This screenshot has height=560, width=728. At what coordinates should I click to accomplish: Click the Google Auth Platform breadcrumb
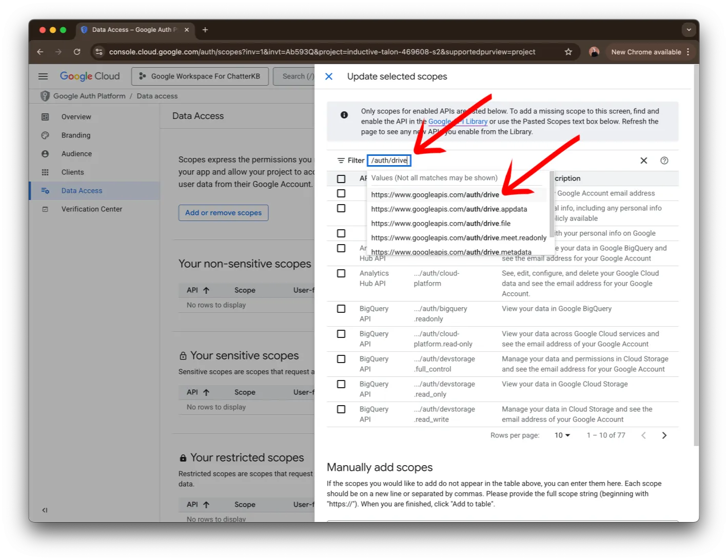(89, 96)
